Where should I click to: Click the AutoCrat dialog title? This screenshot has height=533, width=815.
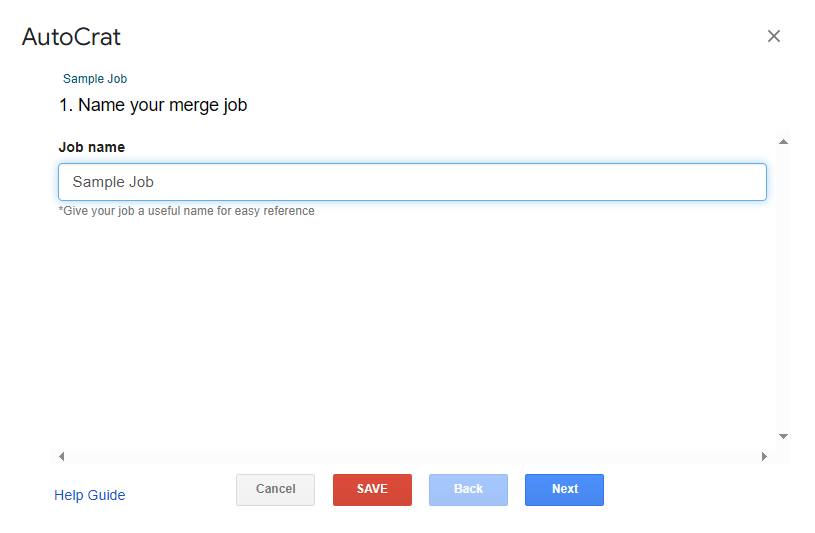71,38
